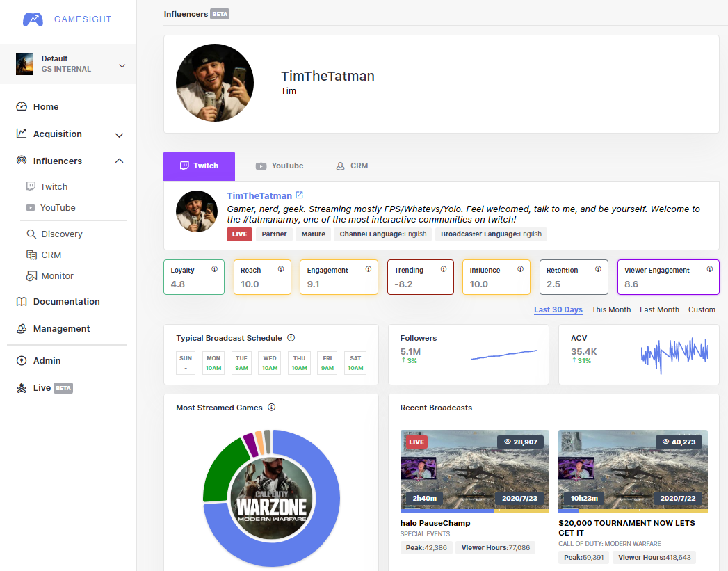Click the Gamesight controller logo icon
This screenshot has width=728, height=571.
tap(33, 19)
